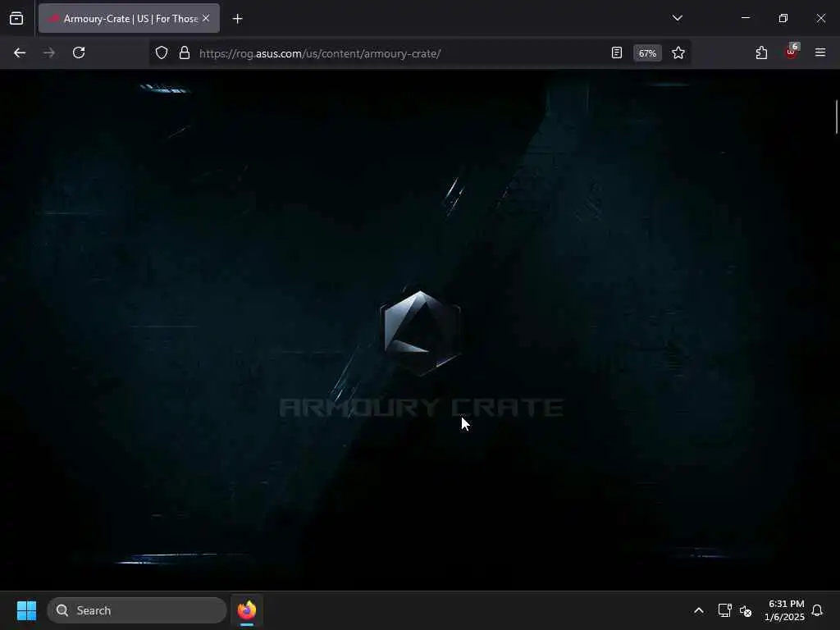The width and height of the screenshot is (840, 630).
Task: Restore down the Firefox window
Action: click(783, 18)
